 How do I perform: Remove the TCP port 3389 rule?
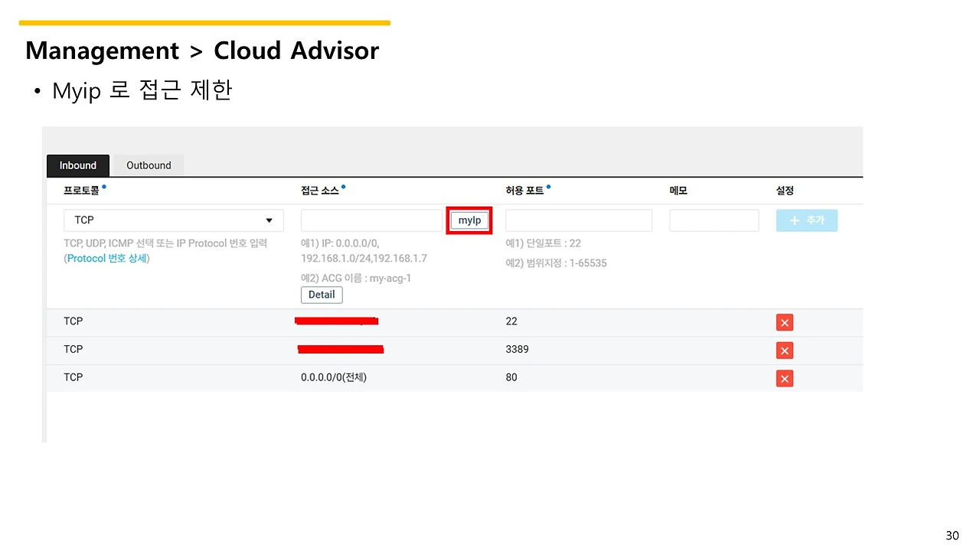coord(784,350)
